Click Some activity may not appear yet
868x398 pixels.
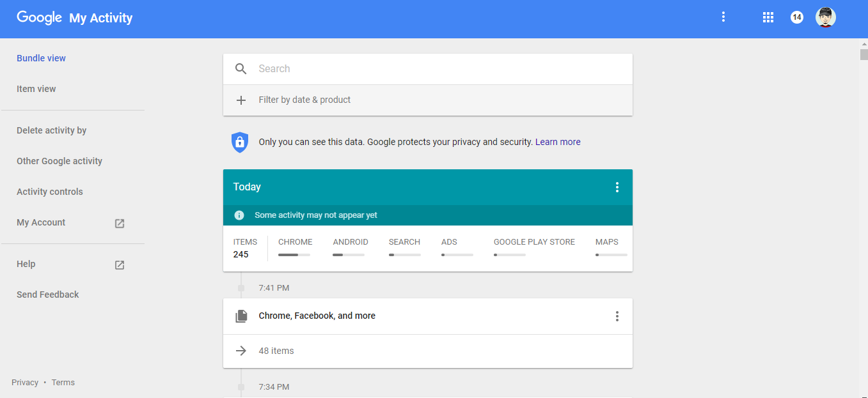pyautogui.click(x=316, y=215)
